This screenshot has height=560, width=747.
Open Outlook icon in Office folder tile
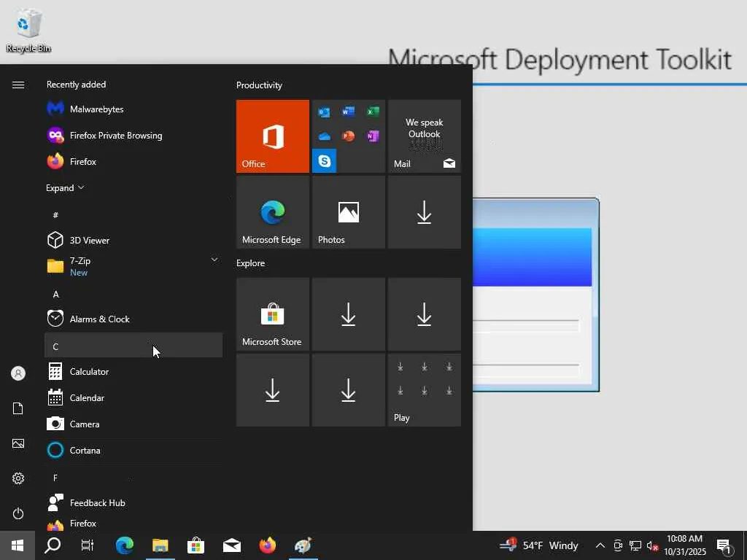[325, 112]
